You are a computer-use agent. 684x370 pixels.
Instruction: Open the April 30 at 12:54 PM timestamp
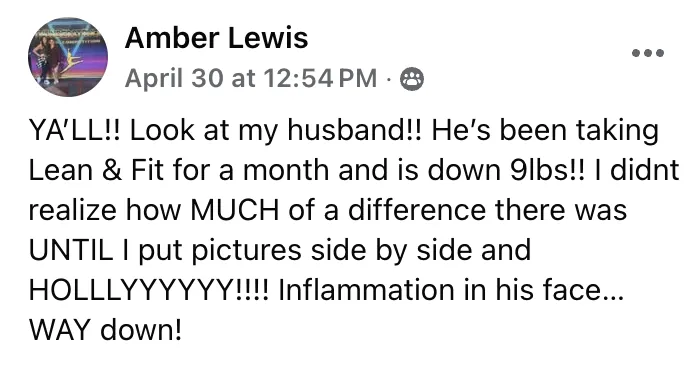(251, 79)
